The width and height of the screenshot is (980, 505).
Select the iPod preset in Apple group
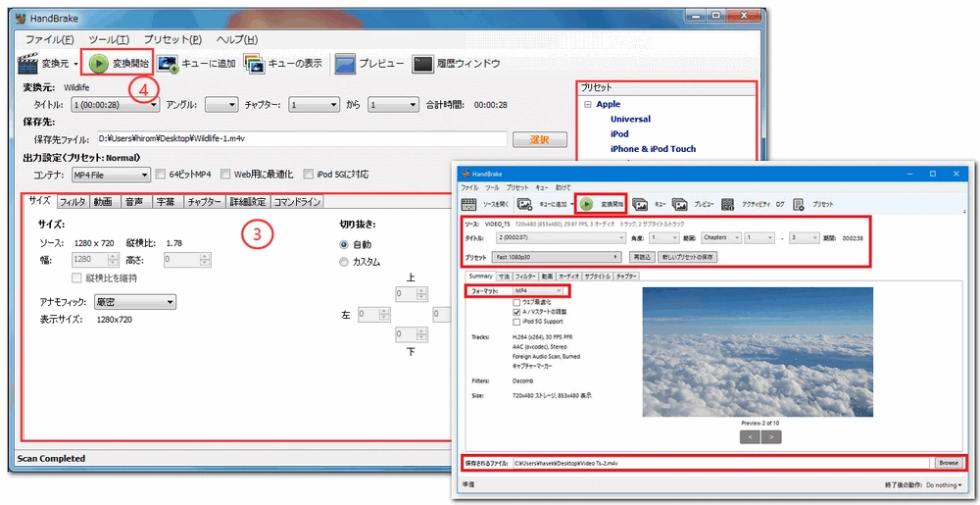pos(619,133)
